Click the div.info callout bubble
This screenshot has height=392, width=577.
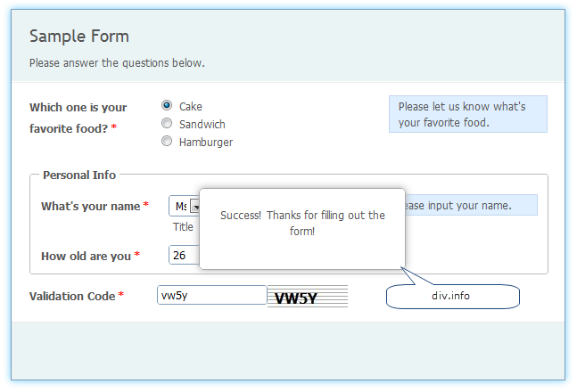pos(453,296)
